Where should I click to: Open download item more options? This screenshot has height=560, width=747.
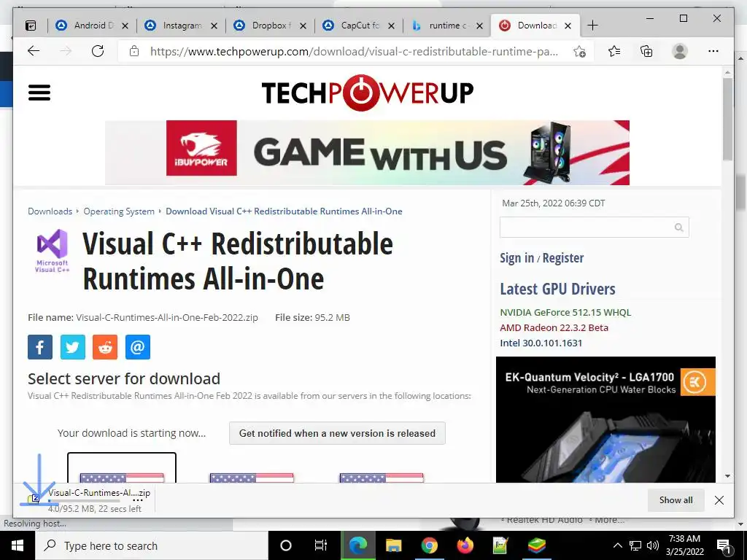click(x=138, y=500)
